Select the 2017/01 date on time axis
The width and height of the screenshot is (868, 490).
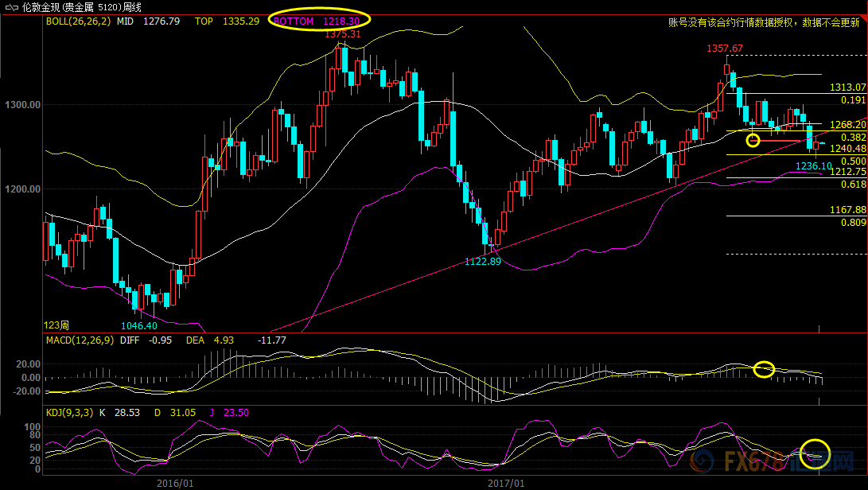[508, 483]
